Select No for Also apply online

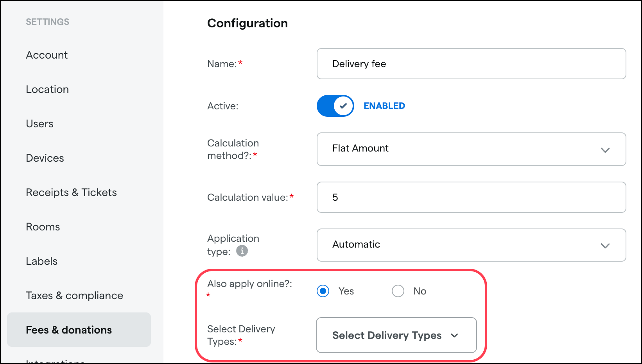[398, 291]
